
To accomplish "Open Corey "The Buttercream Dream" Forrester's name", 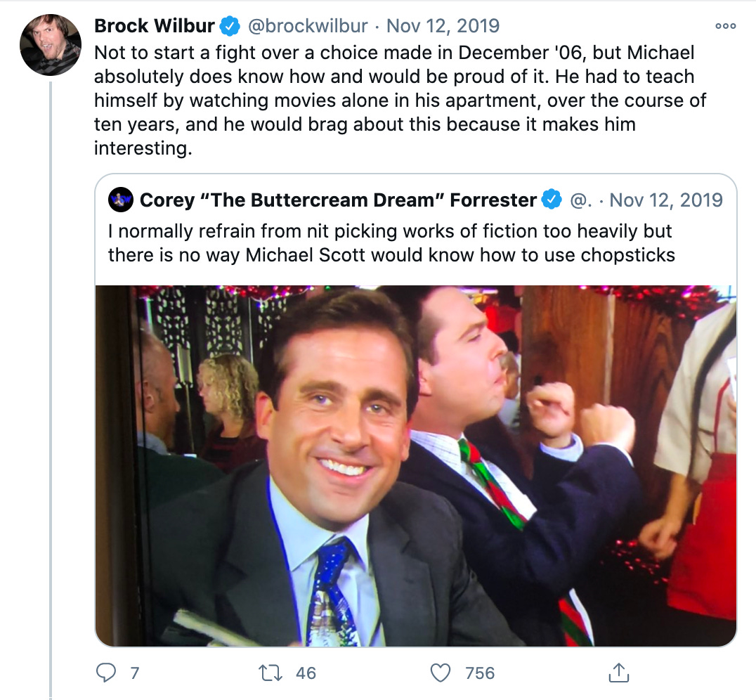I will 337,200.
